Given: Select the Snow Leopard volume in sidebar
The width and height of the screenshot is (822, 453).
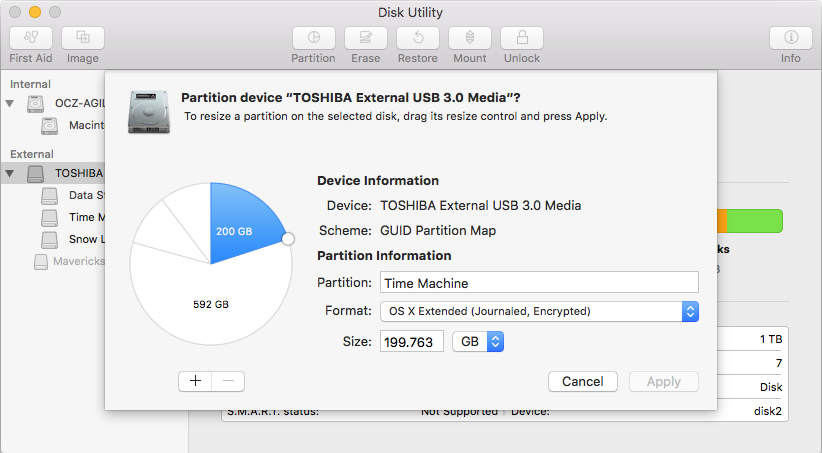Looking at the screenshot, I should point(73,239).
